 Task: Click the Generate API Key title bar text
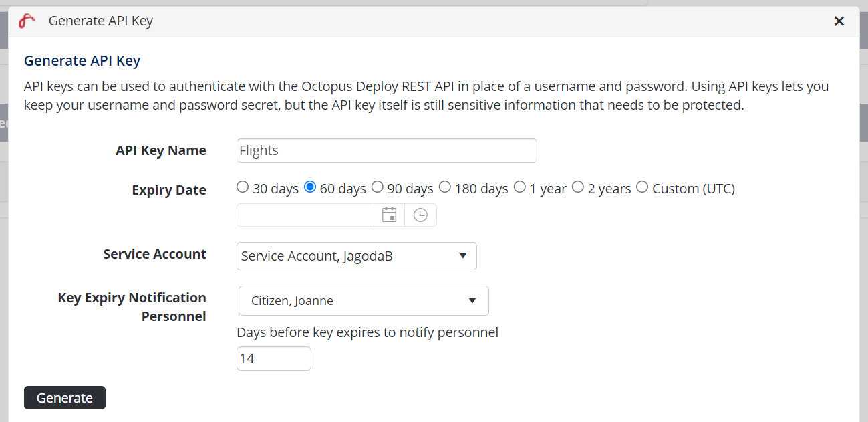point(101,21)
